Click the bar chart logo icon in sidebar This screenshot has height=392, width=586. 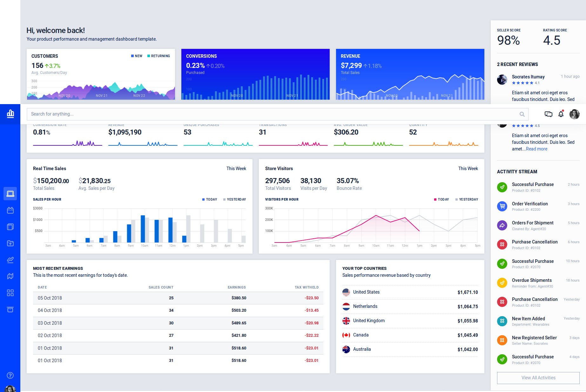(10, 114)
